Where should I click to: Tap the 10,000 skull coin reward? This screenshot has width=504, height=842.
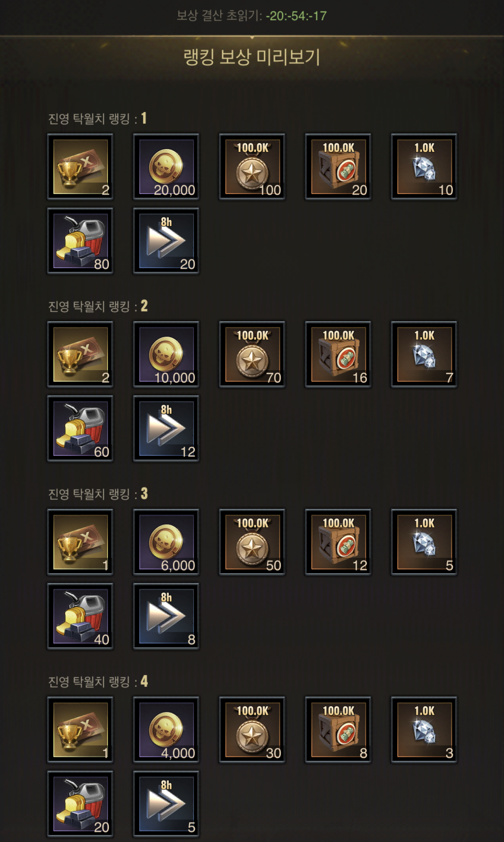[166, 354]
